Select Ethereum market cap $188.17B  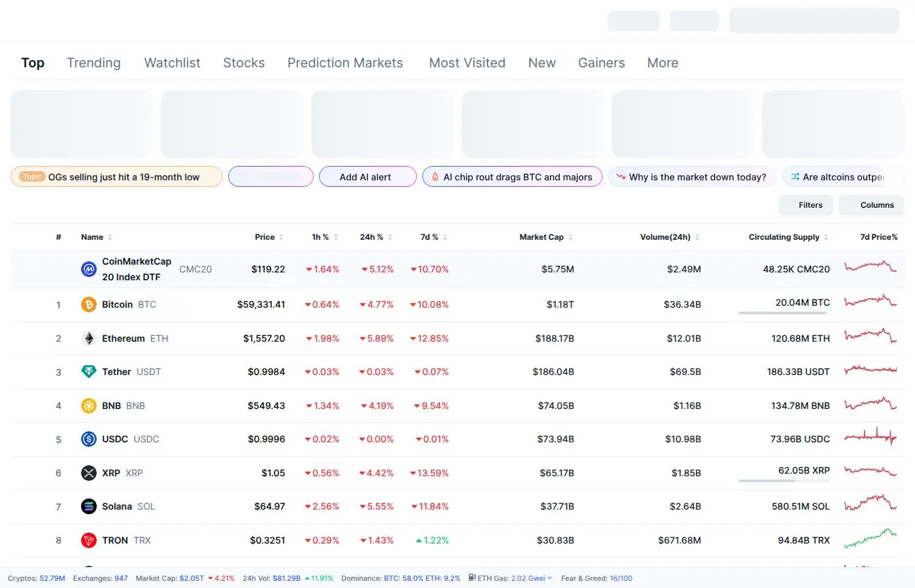pyautogui.click(x=554, y=338)
